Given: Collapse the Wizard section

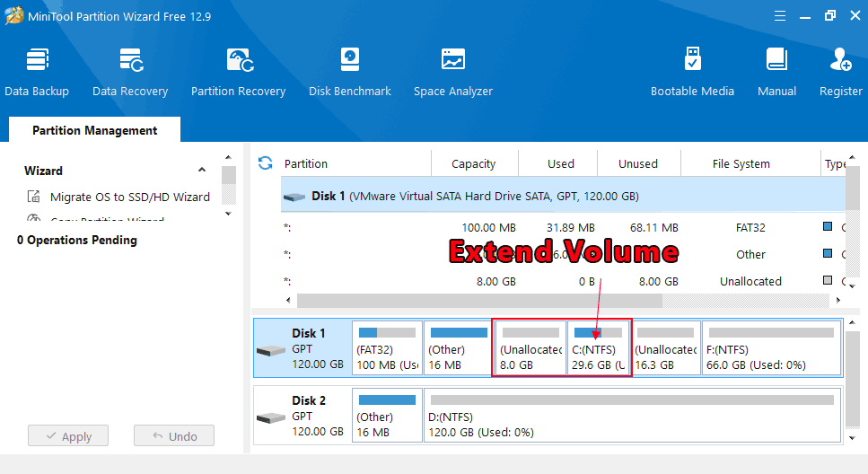Looking at the screenshot, I should pos(202,171).
